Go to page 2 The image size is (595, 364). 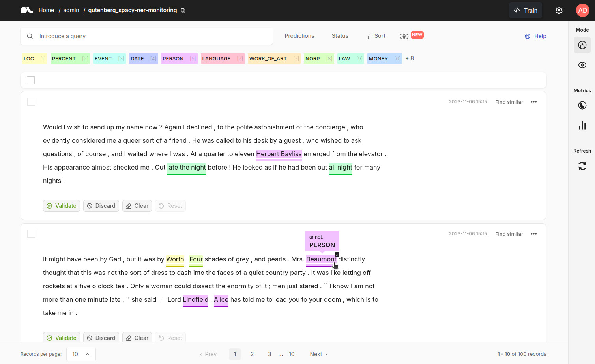tap(252, 354)
